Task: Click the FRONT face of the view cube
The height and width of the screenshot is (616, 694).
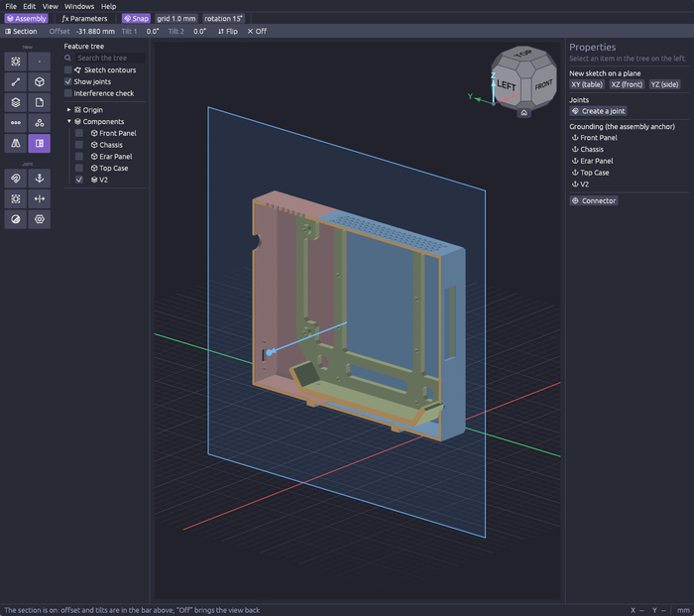Action: (543, 84)
